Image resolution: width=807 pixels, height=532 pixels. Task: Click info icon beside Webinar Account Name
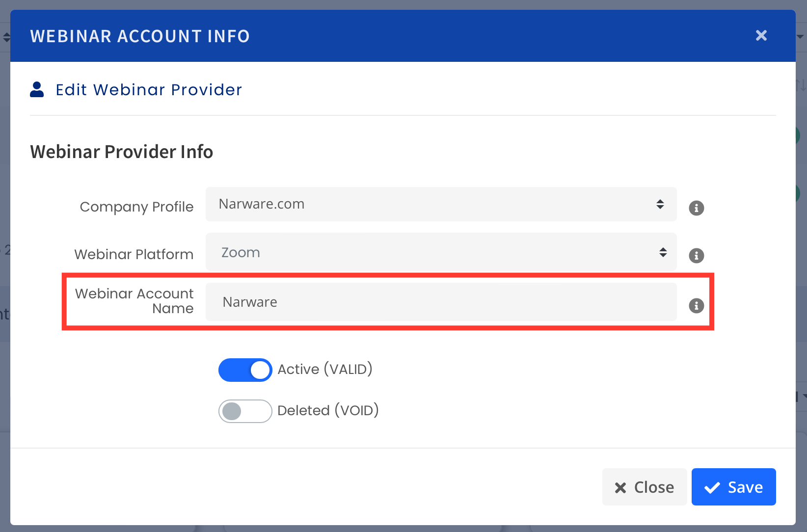(696, 306)
